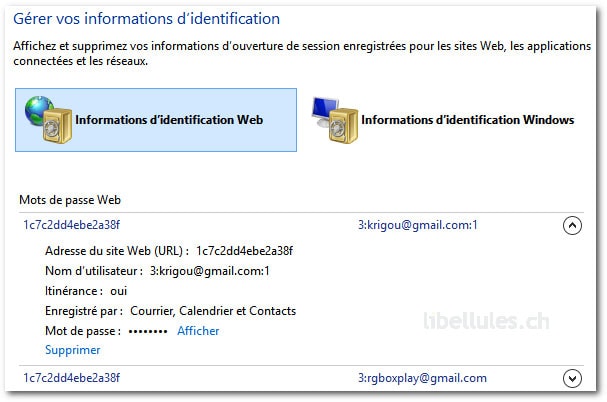This screenshot has height=402, width=607.
Task: Click the first 1c7c2dd4ebe2a38f entry header
Action: pos(72,225)
